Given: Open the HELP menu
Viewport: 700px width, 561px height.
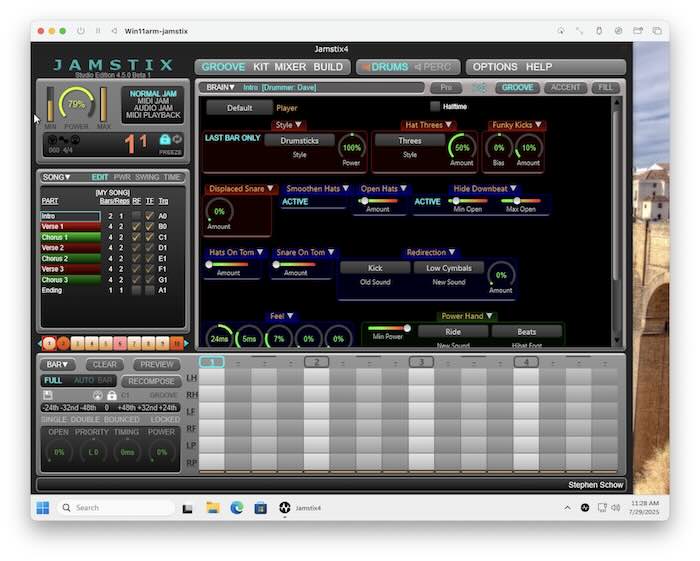Looking at the screenshot, I should pos(539,67).
